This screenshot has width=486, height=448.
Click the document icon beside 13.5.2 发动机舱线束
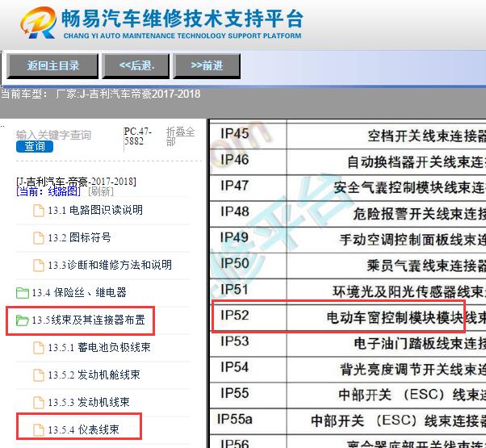39,375
